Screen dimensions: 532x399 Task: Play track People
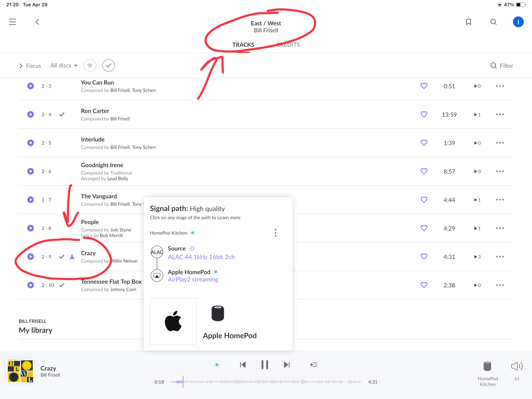(31, 228)
